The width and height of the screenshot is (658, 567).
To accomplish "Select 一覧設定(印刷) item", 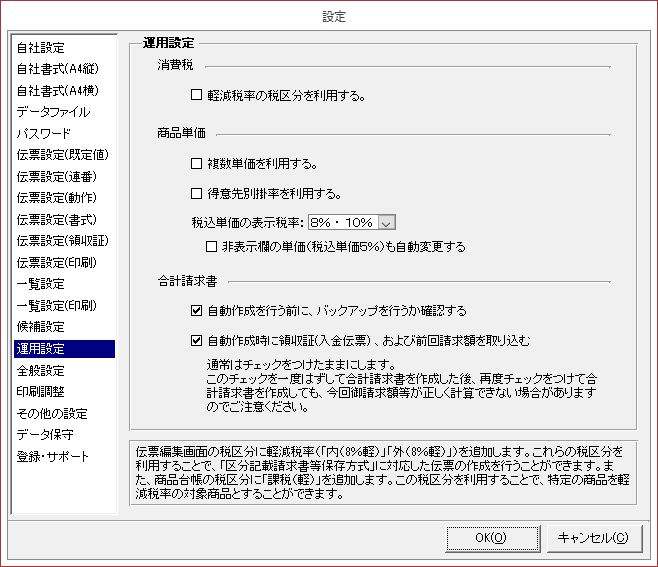I will tap(57, 306).
